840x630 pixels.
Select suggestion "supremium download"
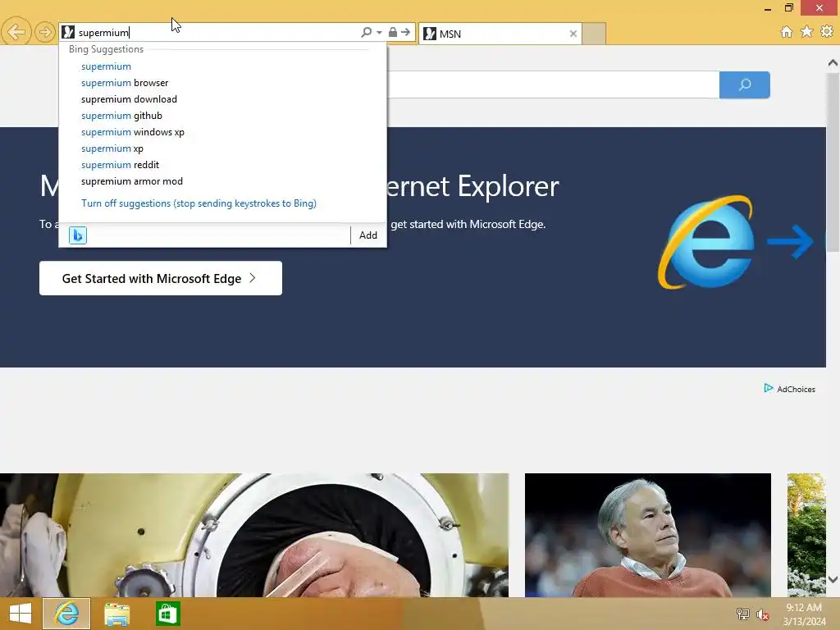pos(129,99)
